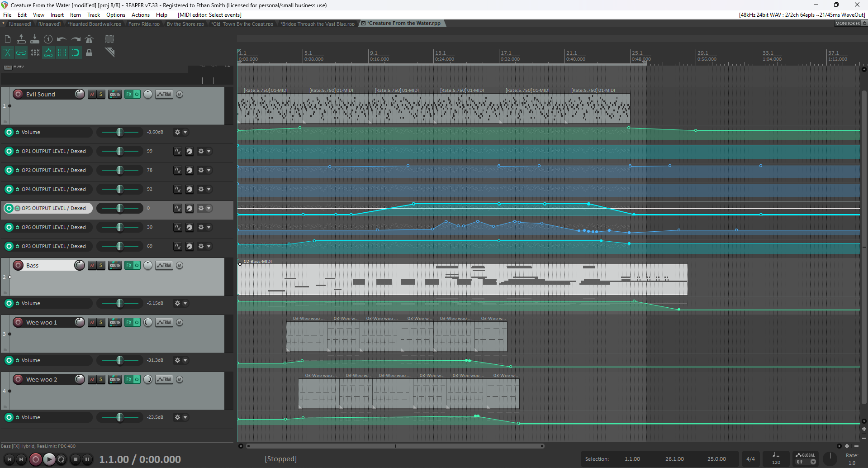Click the sine wave icon in OP1 OUTPUT LEVEL row
The image size is (868, 468).
[x=178, y=151]
